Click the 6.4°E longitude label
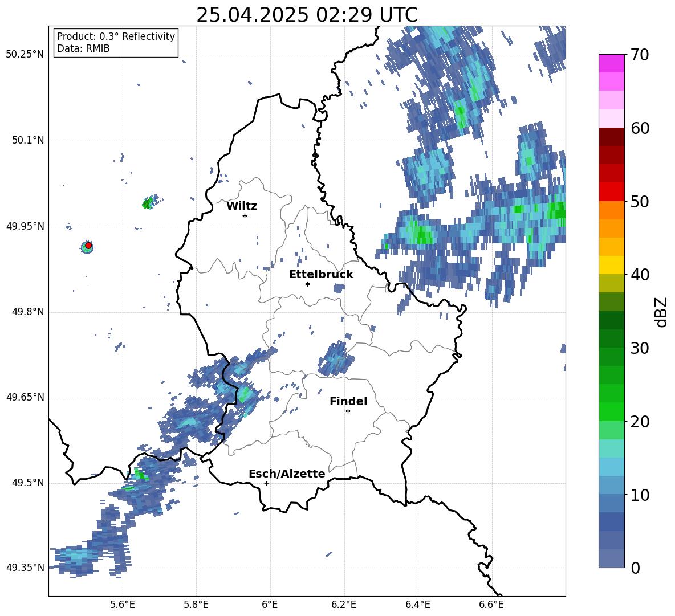 pyautogui.click(x=417, y=605)
